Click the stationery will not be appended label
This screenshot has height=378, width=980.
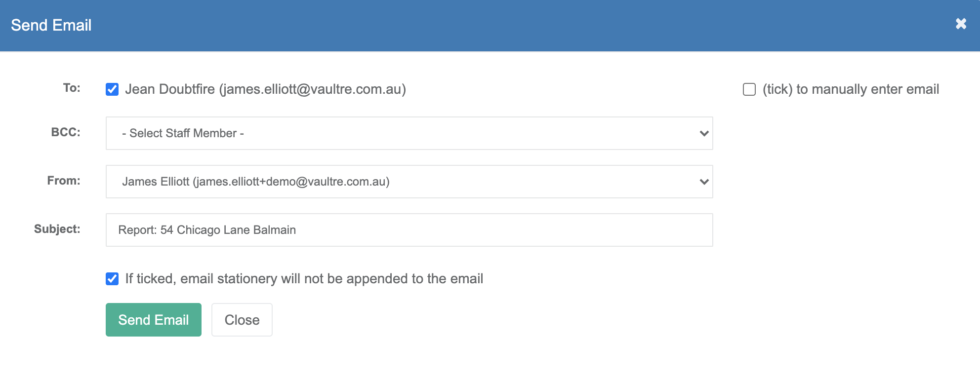(304, 279)
